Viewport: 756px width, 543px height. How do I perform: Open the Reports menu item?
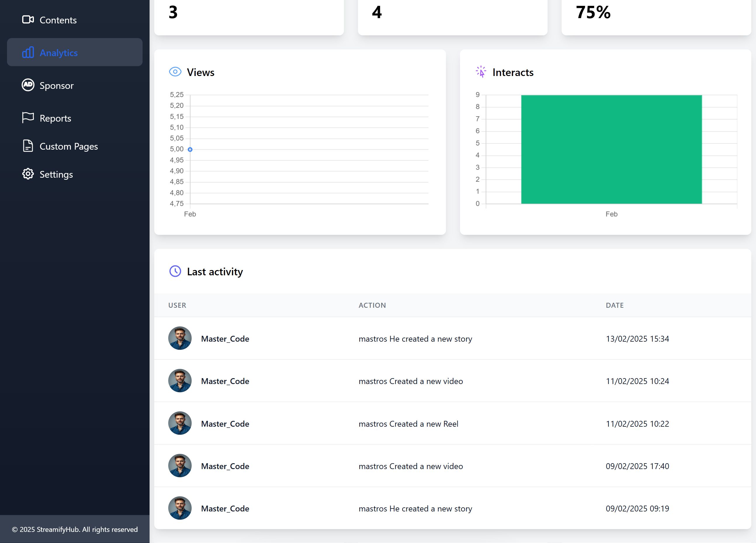pyautogui.click(x=55, y=118)
